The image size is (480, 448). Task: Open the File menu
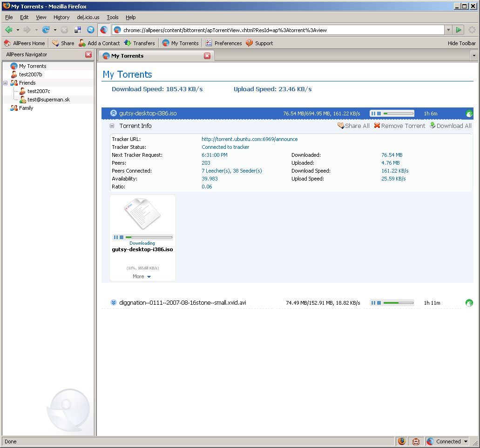9,17
